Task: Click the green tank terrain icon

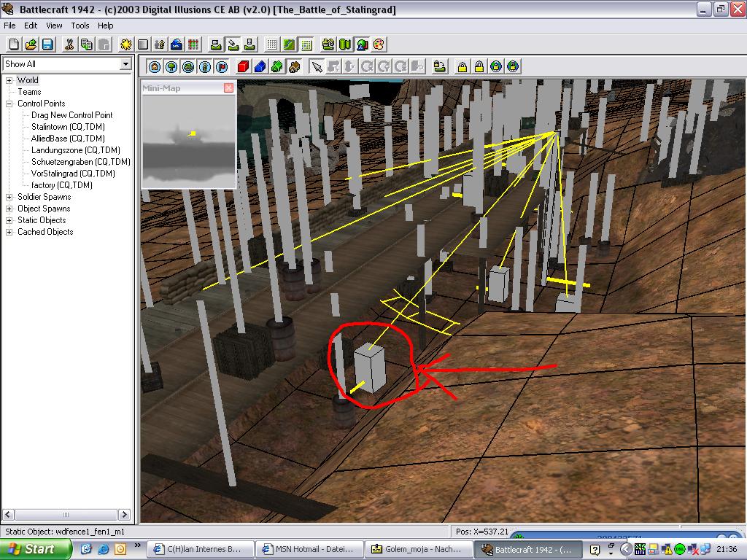Action: tap(328, 44)
